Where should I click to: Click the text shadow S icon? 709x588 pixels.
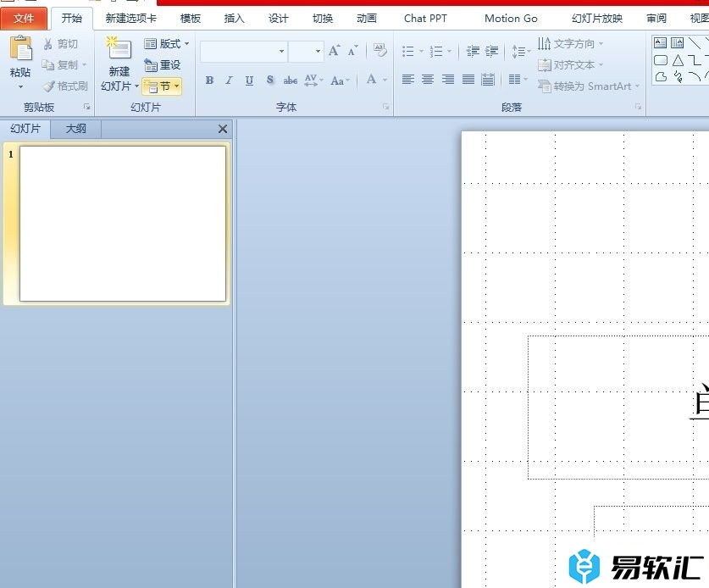click(x=270, y=80)
